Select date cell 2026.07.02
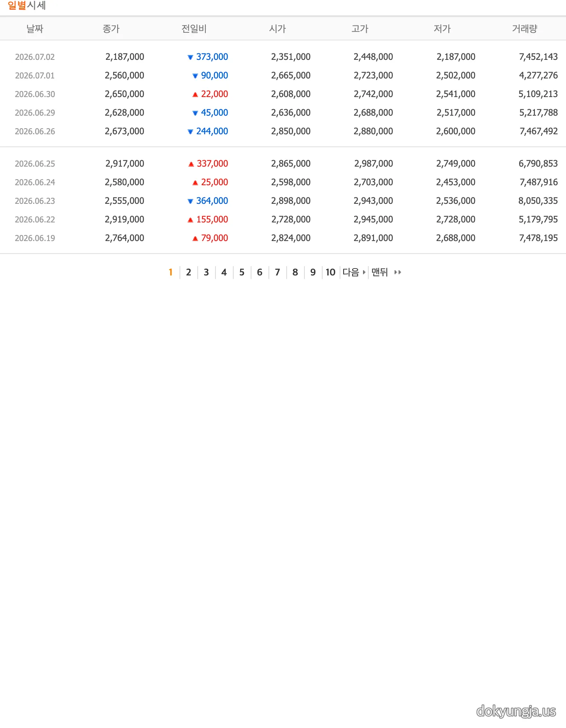Screen dimensions: 566x728 click(x=35, y=57)
